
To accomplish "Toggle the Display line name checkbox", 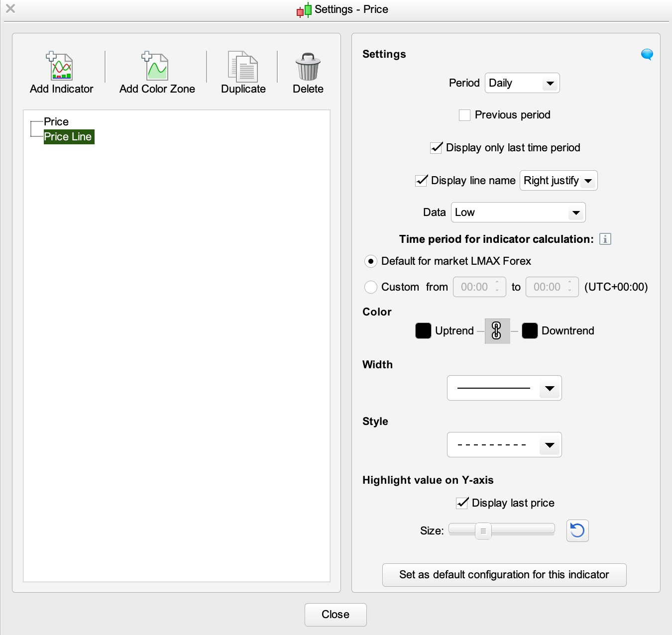I will [x=421, y=181].
